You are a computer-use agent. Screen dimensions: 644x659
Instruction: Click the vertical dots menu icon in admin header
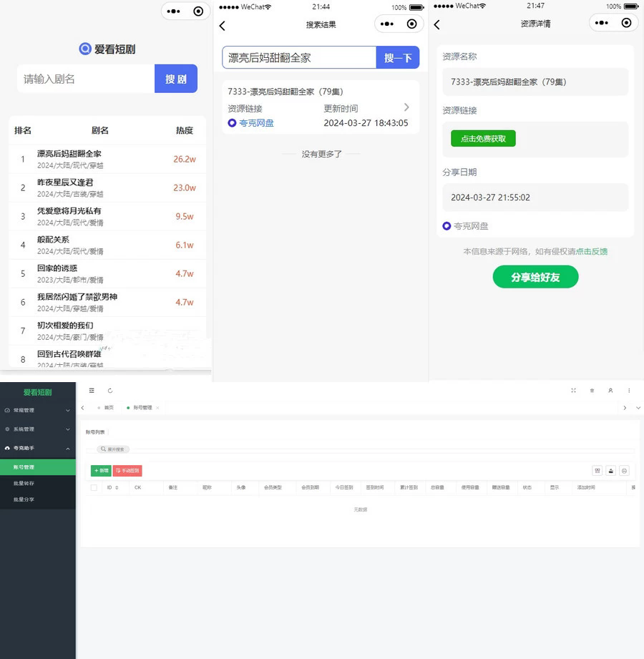tap(628, 390)
